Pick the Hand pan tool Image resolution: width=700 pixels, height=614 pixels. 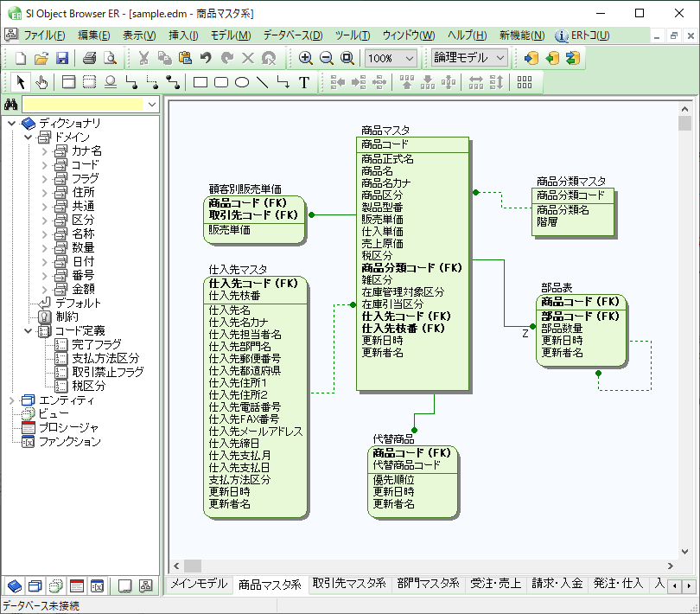point(41,82)
